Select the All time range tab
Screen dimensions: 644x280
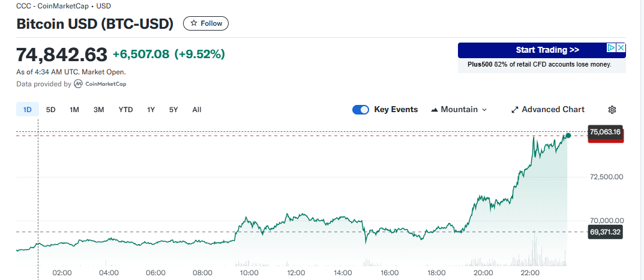[x=197, y=110]
